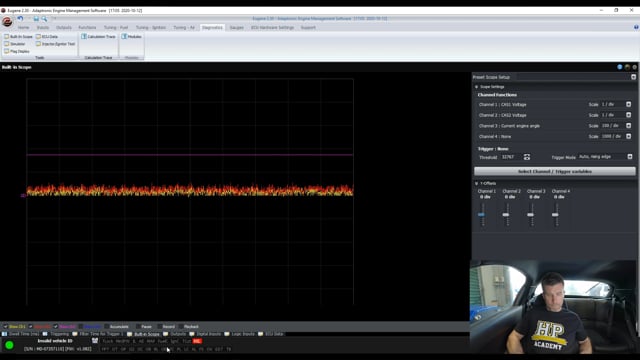
Task: Click the magnifier search icon in quick access toolbar
Action: (44, 18)
